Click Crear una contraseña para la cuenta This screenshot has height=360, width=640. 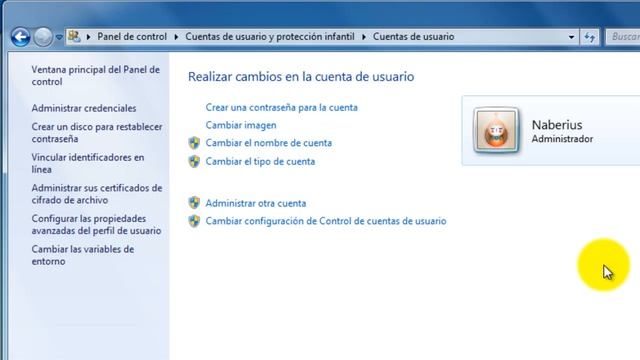282,107
